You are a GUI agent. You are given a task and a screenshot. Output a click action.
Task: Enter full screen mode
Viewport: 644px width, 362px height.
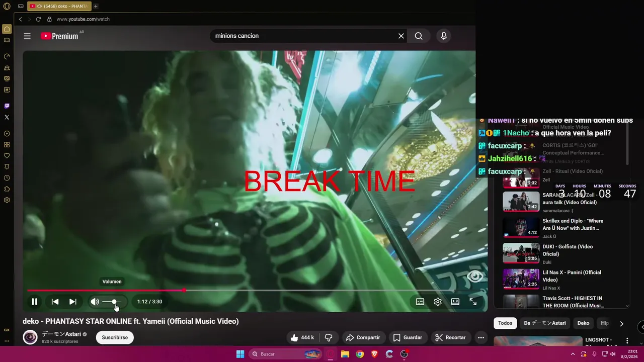coord(473,302)
